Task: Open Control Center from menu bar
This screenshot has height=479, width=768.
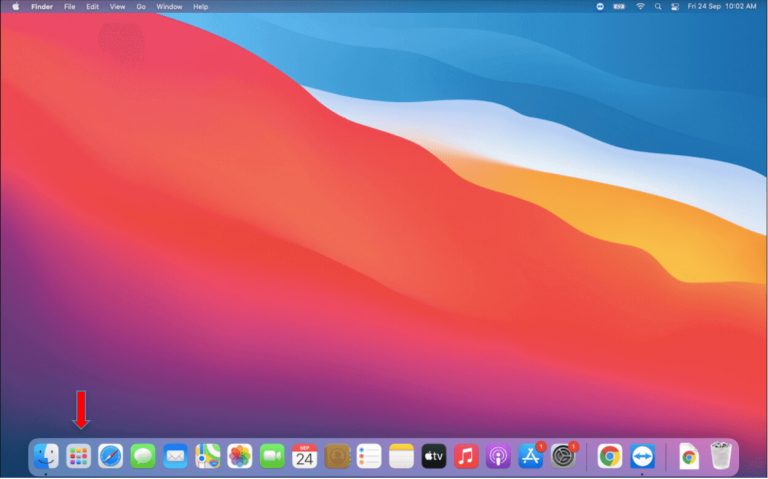Action: coord(675,6)
